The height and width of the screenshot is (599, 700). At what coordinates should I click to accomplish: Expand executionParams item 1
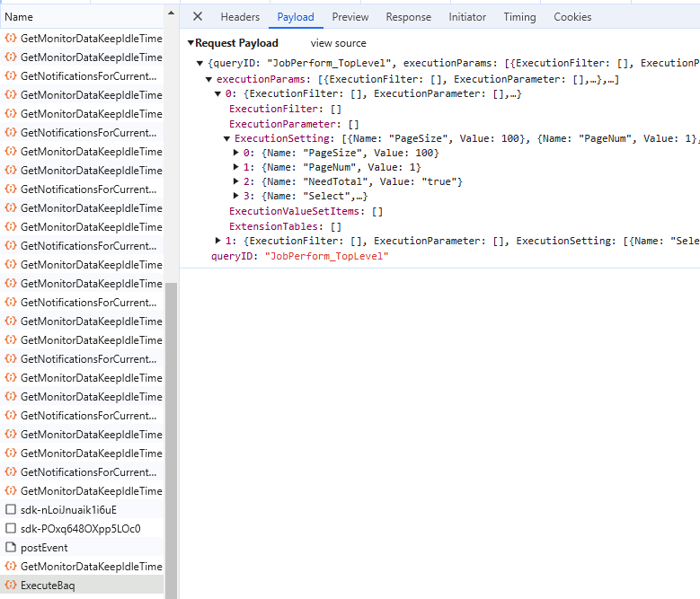tap(217, 241)
